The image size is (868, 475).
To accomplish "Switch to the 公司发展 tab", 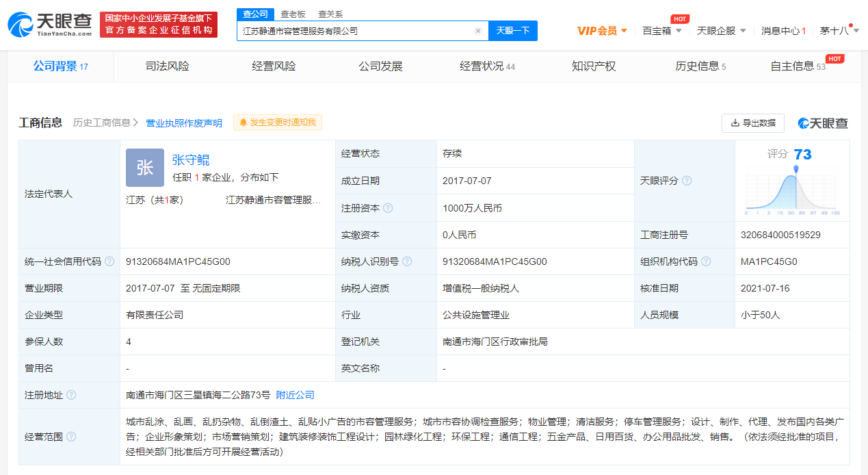I will pos(380,66).
